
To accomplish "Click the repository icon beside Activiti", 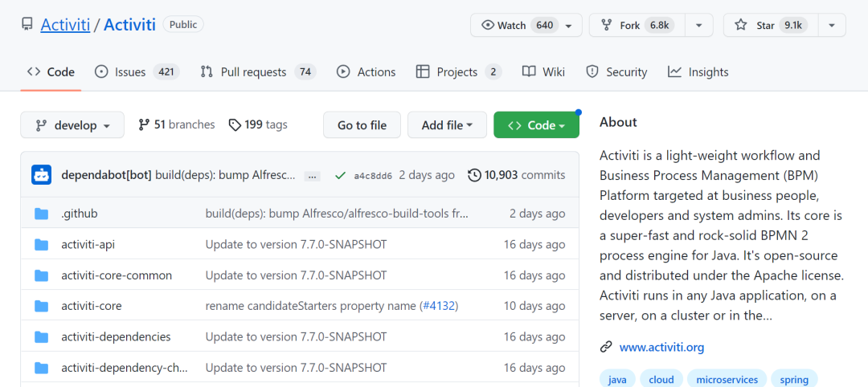I will (27, 25).
